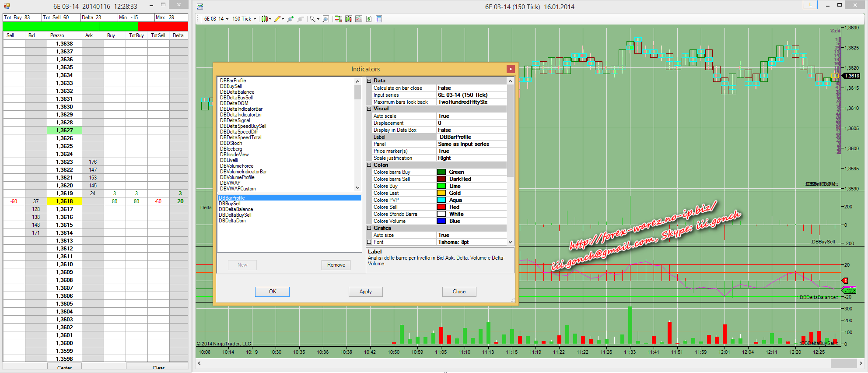Click the Label field containing DBBarProfile
Image resolution: width=868 pixels, height=373 pixels.
point(472,137)
